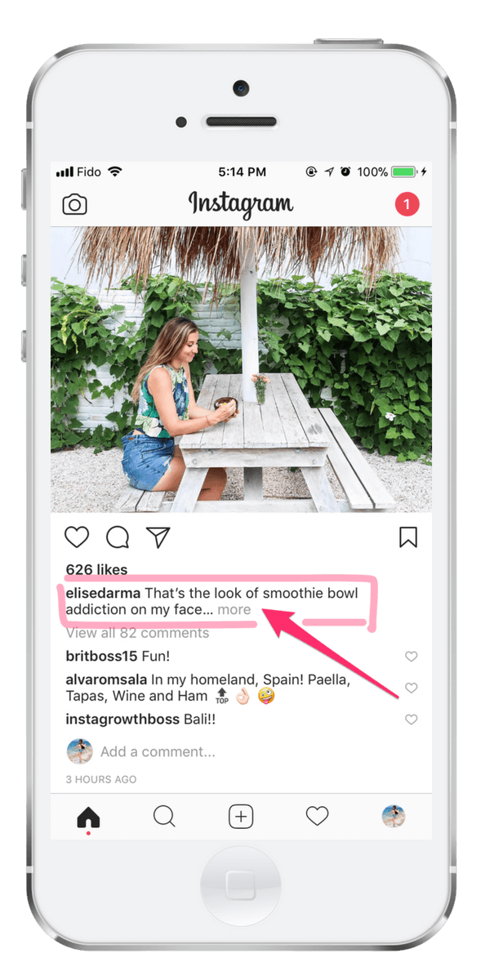Share post via paper plane icon
This screenshot has width=490, height=980.
tap(158, 537)
